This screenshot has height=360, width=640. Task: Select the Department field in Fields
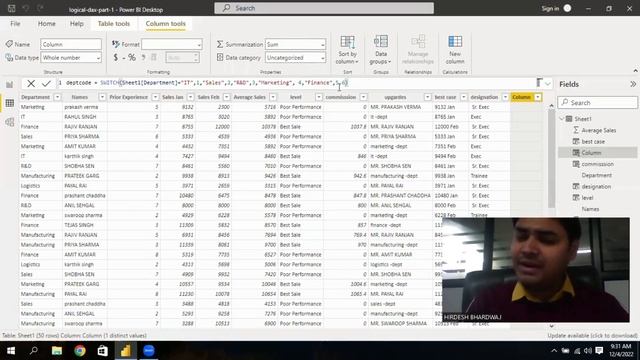pos(596,175)
